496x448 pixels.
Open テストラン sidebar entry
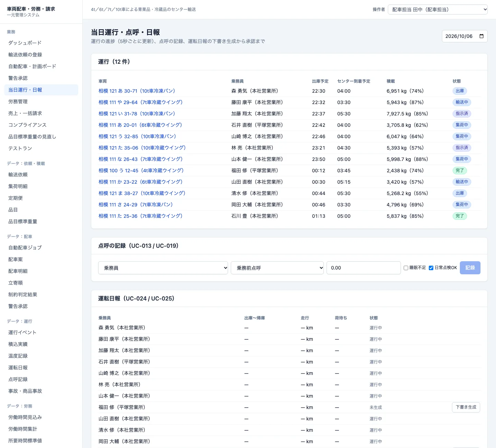(41, 149)
